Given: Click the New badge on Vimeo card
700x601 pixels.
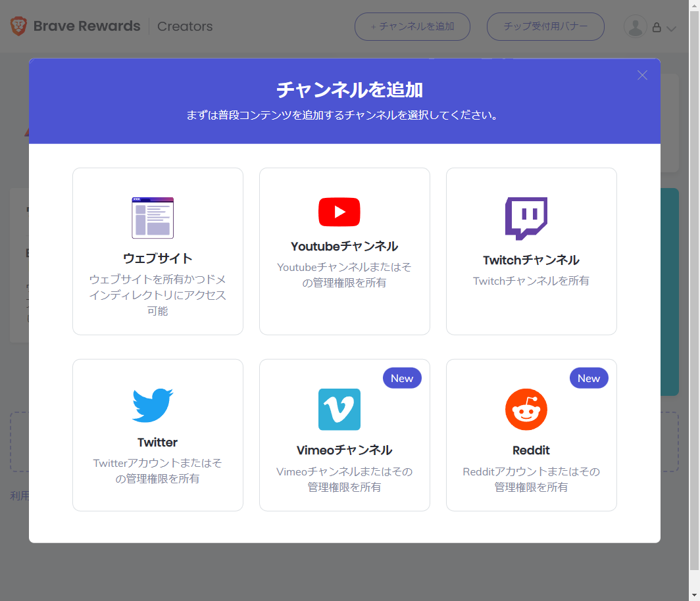Looking at the screenshot, I should [402, 378].
